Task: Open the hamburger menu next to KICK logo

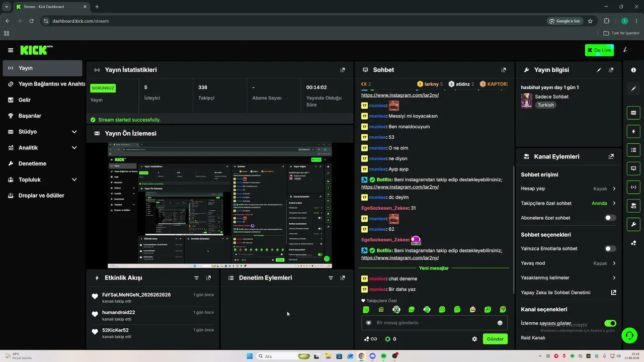Action: [x=11, y=50]
